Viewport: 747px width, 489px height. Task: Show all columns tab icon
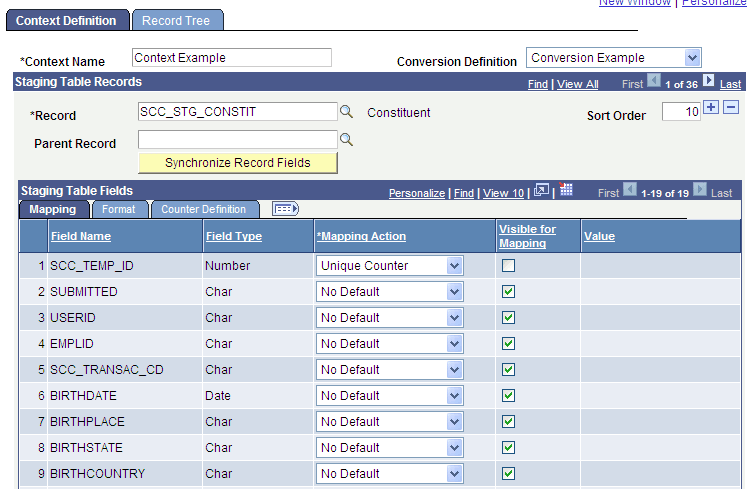coord(285,209)
